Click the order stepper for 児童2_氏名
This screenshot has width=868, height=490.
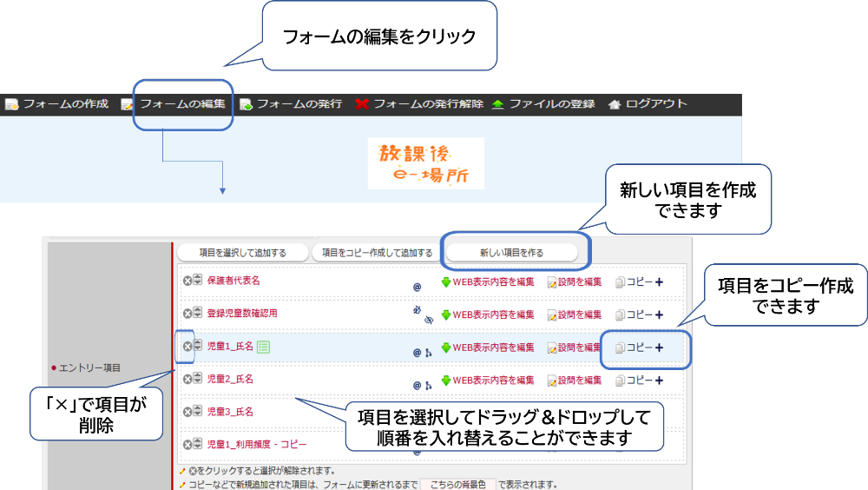click(x=198, y=379)
